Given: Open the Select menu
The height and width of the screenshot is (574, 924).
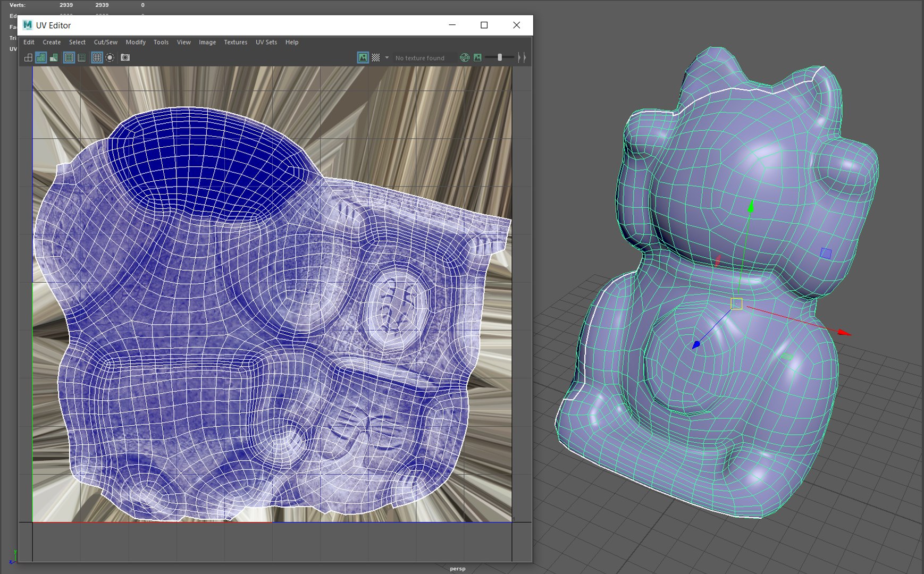Looking at the screenshot, I should [x=77, y=42].
